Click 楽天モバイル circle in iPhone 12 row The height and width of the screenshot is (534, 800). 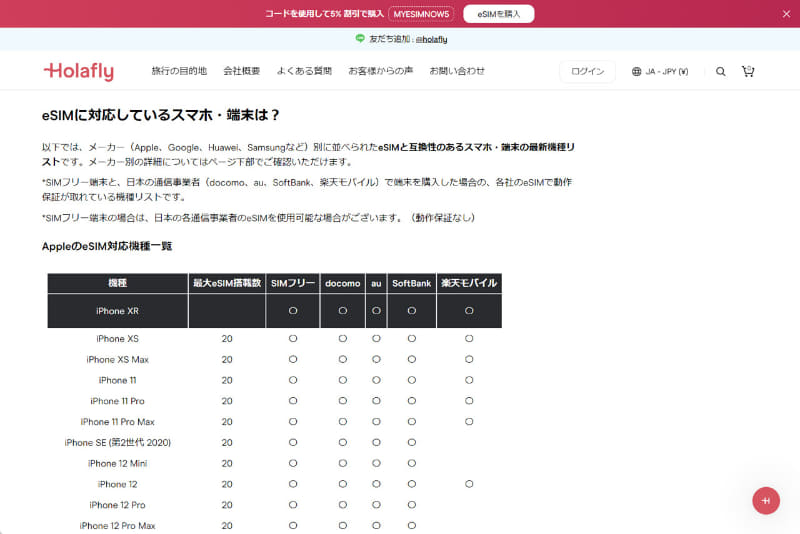tap(469, 484)
